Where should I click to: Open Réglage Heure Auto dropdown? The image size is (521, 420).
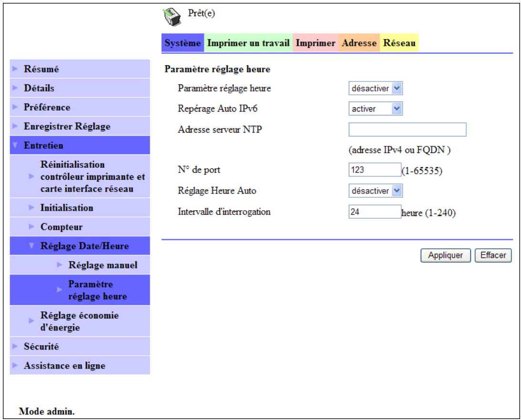click(x=375, y=191)
